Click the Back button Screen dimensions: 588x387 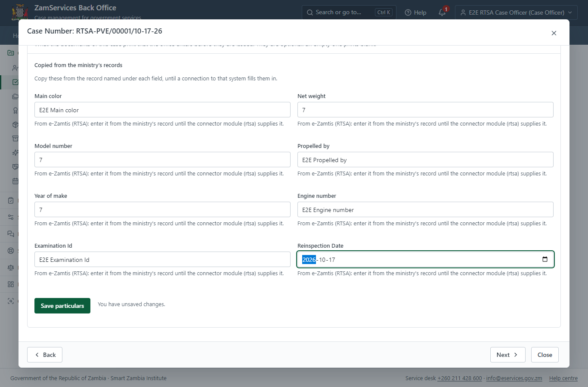(45, 355)
